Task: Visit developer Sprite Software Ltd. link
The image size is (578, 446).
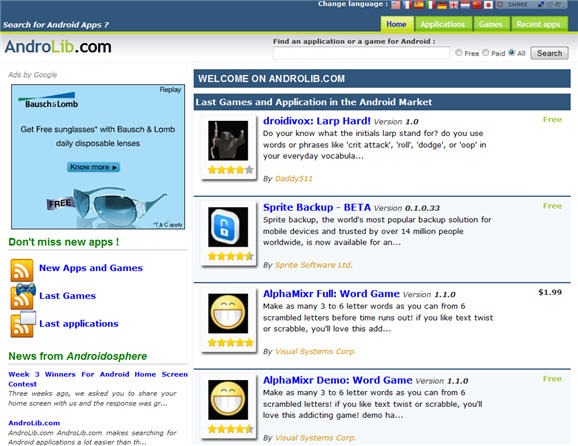Action: pyautogui.click(x=314, y=265)
